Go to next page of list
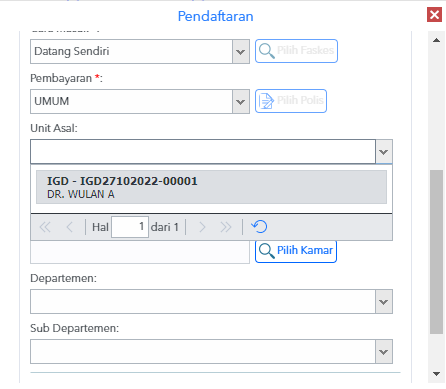 202,227
